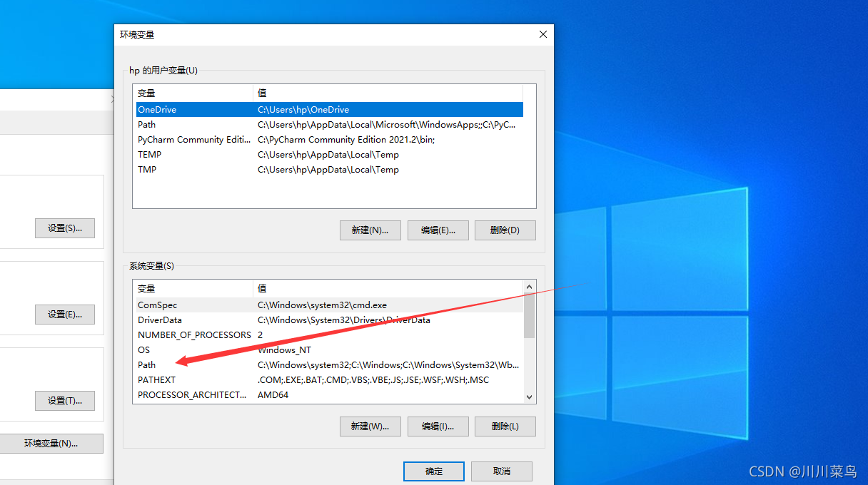868x485 pixels.
Task: Confirm with the 确定 button
Action: 434,471
